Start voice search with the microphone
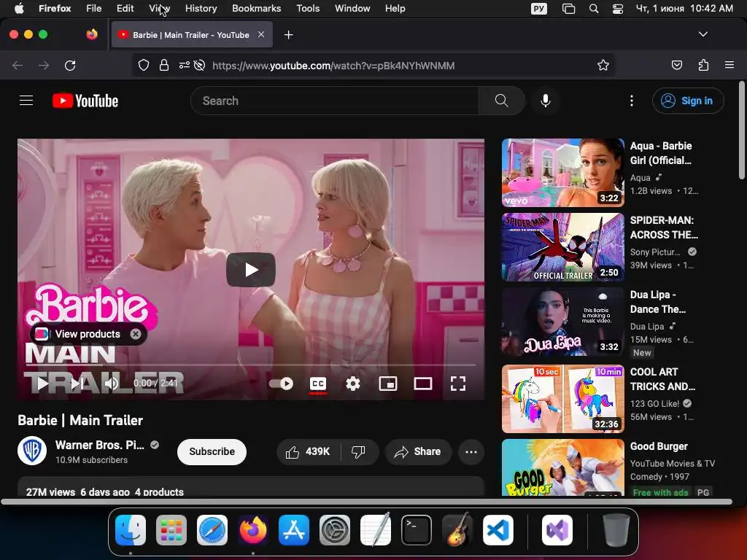 point(546,101)
